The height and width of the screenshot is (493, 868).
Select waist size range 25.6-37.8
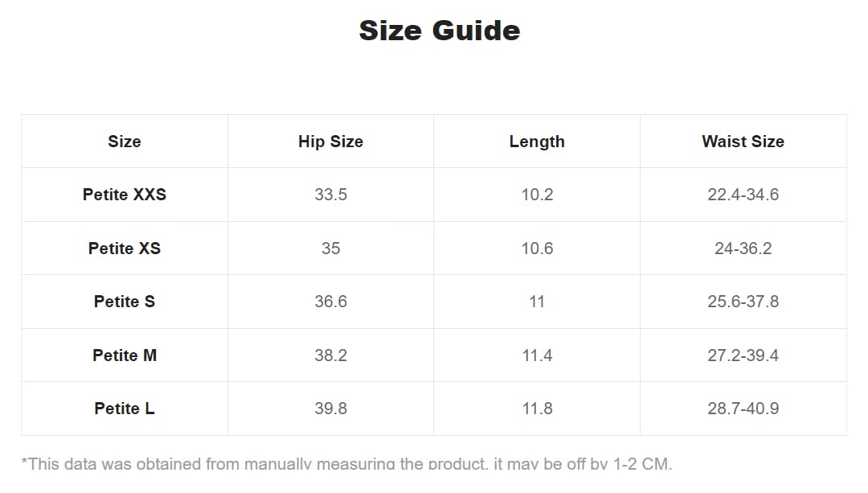coord(743,302)
